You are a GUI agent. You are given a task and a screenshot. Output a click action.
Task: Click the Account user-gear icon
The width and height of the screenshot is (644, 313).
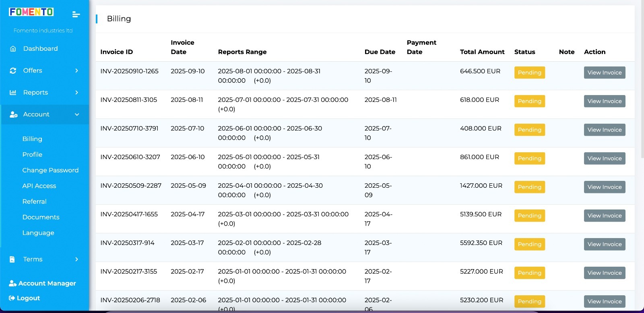[13, 114]
